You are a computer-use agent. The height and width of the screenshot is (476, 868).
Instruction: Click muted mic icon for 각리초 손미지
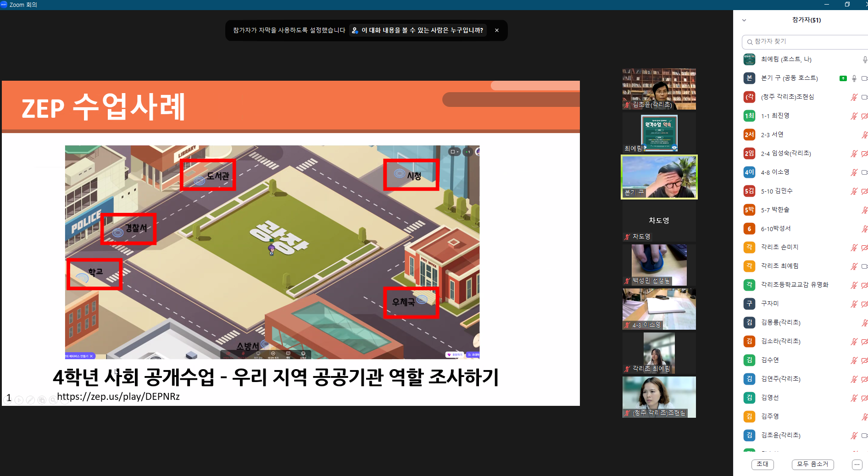tap(854, 248)
